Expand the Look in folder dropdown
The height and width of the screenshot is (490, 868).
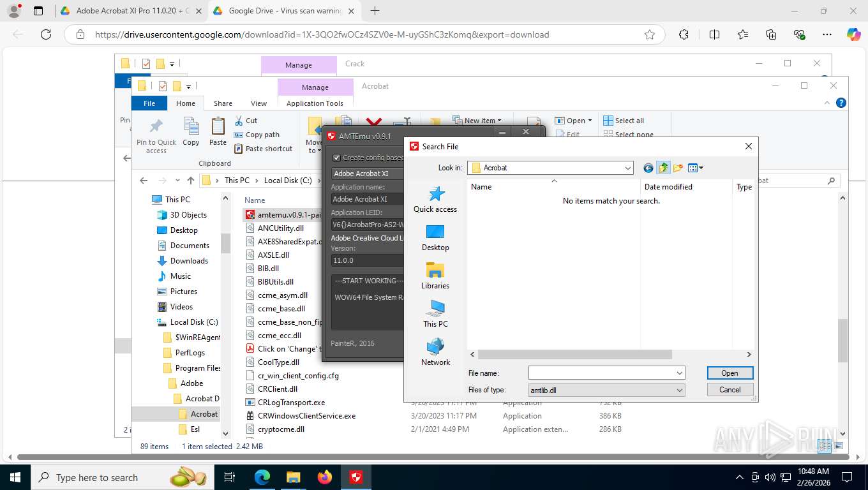tap(627, 168)
